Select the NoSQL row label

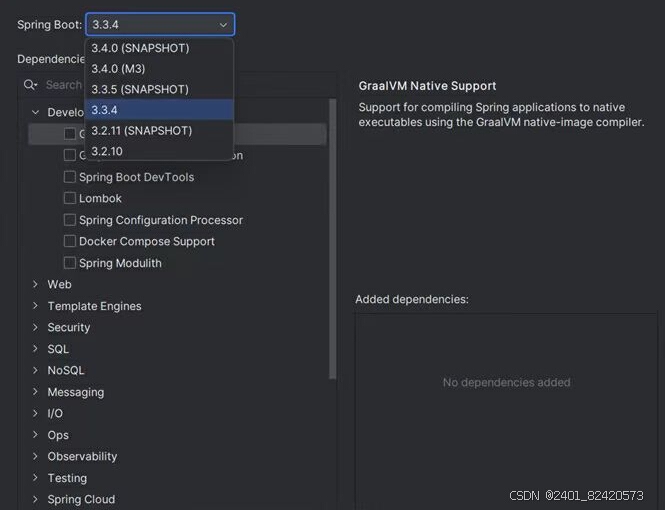click(x=66, y=371)
